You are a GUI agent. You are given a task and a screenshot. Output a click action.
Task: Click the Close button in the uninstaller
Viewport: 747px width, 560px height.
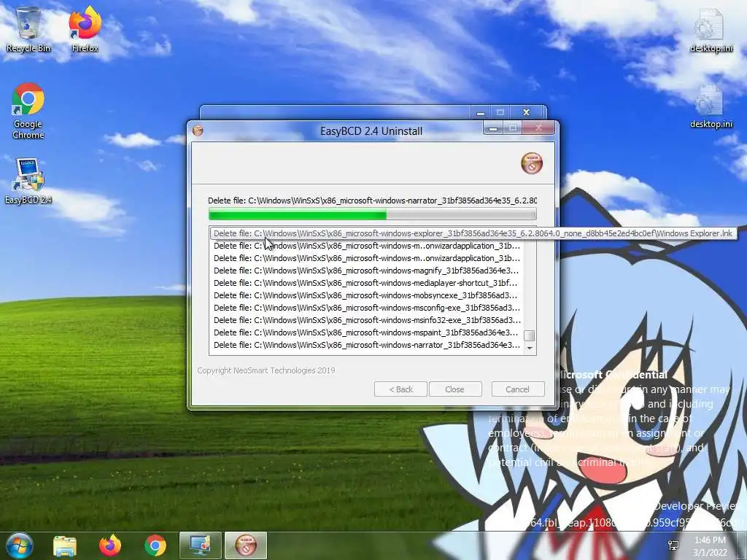455,389
